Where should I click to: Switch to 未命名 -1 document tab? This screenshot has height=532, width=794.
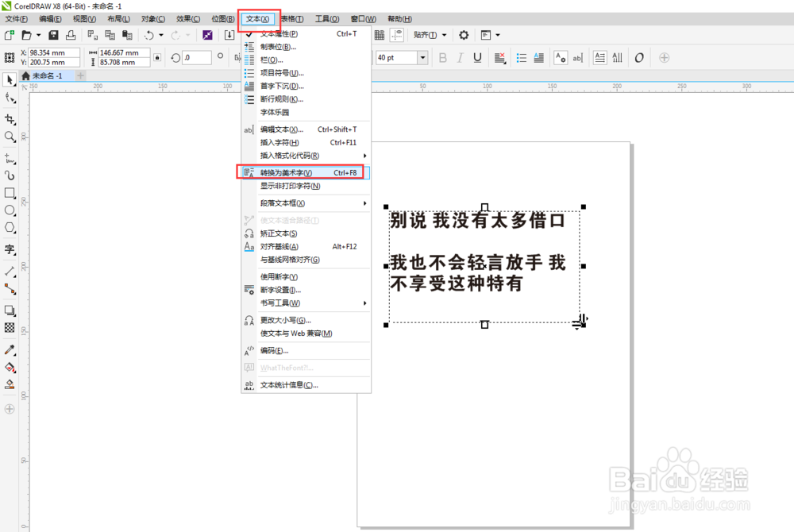[x=47, y=76]
